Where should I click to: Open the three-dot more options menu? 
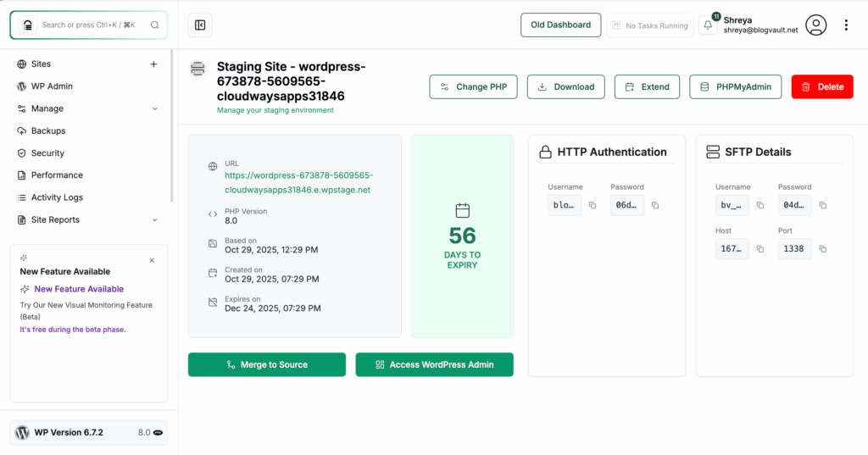coord(846,25)
